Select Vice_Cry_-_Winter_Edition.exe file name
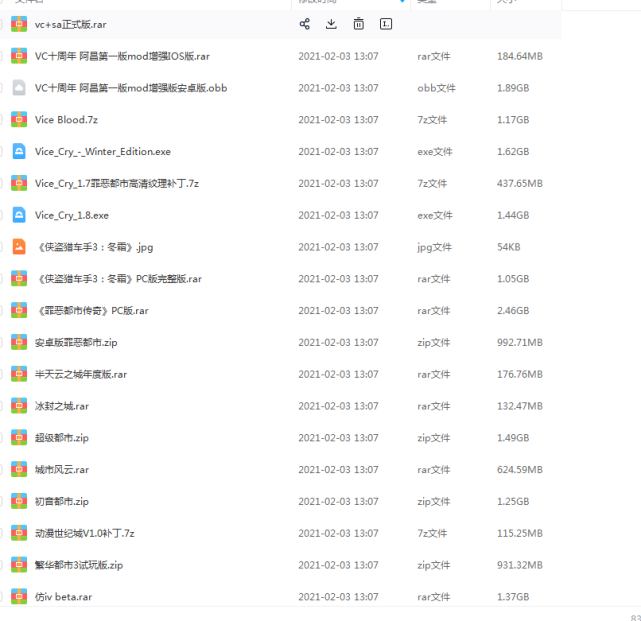The width and height of the screenshot is (641, 621). [x=103, y=152]
